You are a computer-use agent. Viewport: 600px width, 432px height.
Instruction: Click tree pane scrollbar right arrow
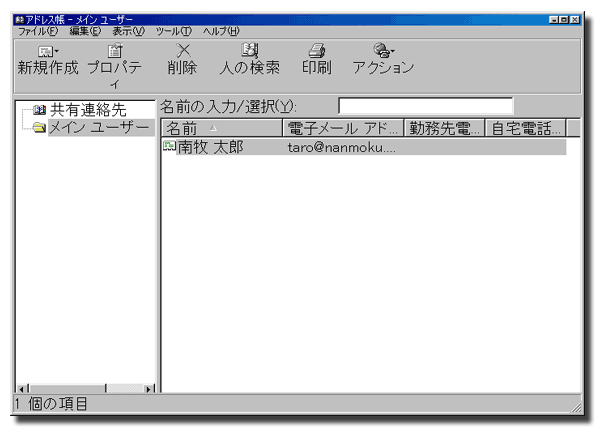pyautogui.click(x=149, y=389)
